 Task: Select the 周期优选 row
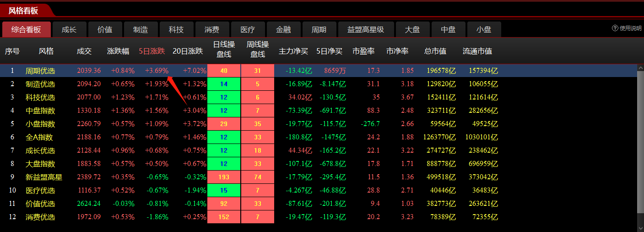[x=40, y=71]
